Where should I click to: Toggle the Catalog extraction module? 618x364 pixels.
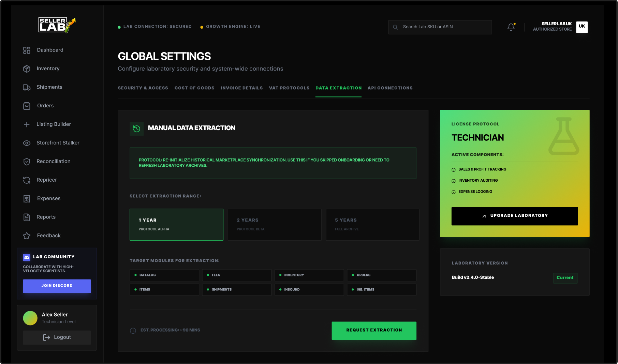164,275
